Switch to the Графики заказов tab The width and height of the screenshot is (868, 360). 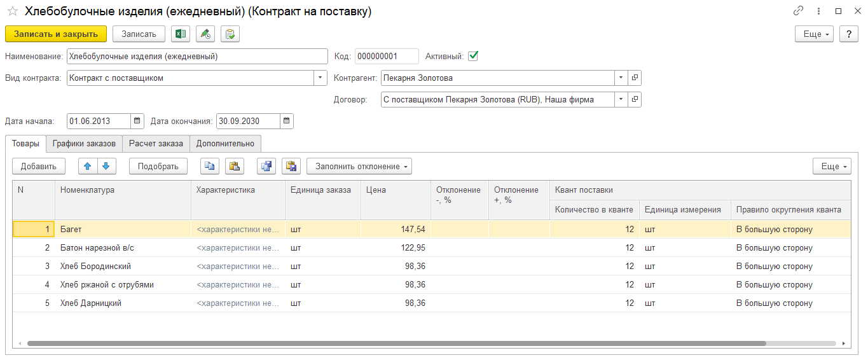pyautogui.click(x=84, y=143)
